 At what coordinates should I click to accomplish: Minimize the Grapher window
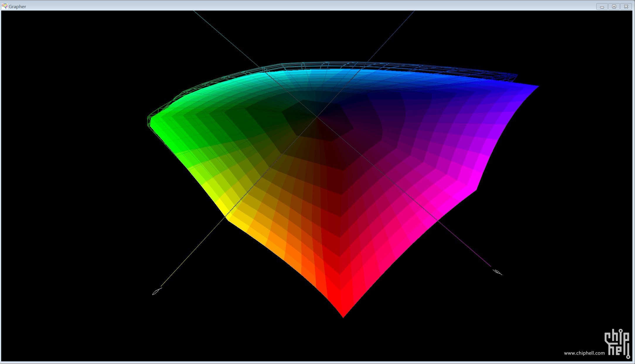tap(602, 6)
